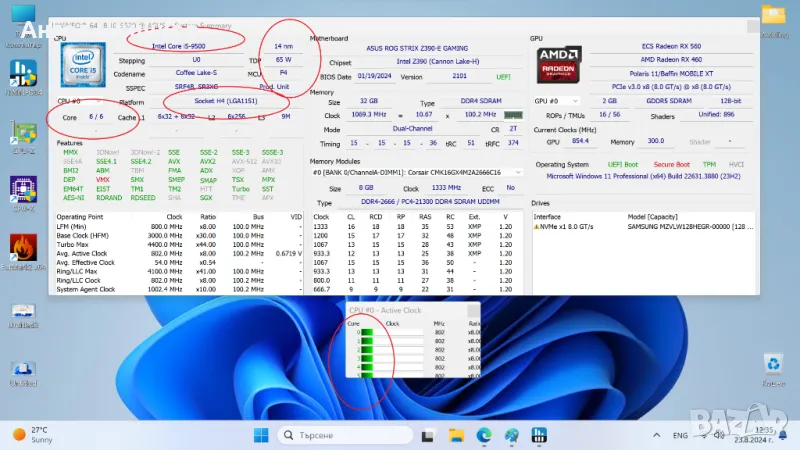Image resolution: width=800 pixels, height=450 pixels.
Task: Click the ENG language indicator
Action: [x=680, y=435]
